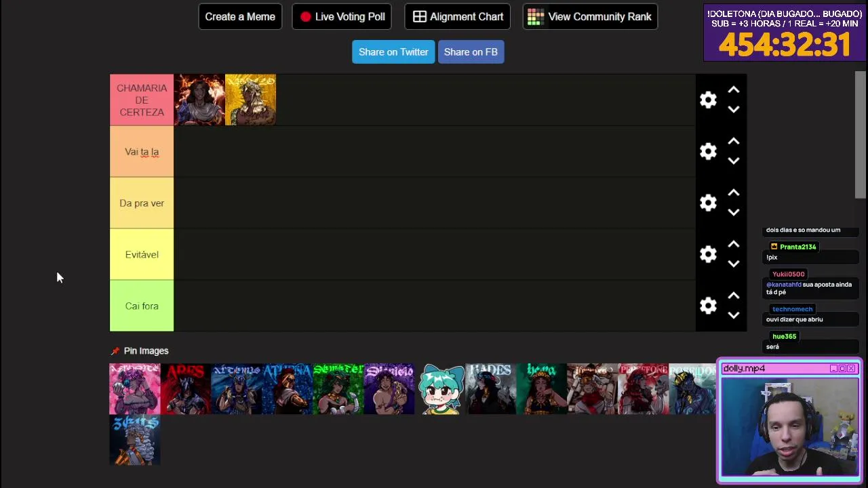View Community Rank
The width and height of the screenshot is (868, 488).
click(x=590, y=16)
